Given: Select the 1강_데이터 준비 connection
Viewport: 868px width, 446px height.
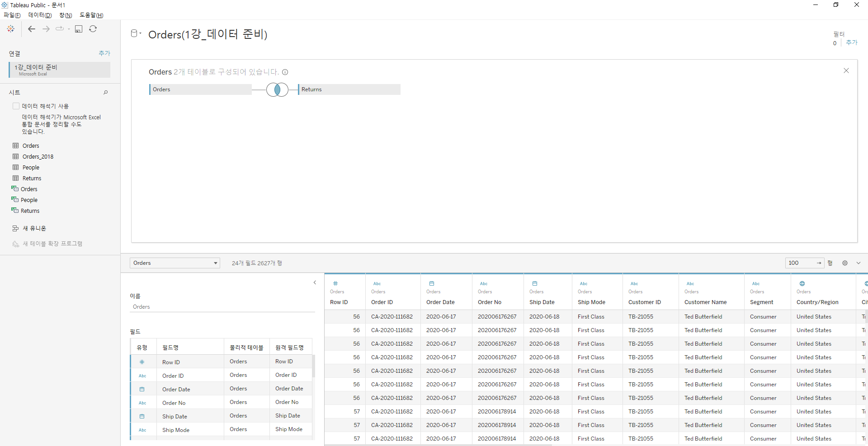Looking at the screenshot, I should (x=60, y=70).
